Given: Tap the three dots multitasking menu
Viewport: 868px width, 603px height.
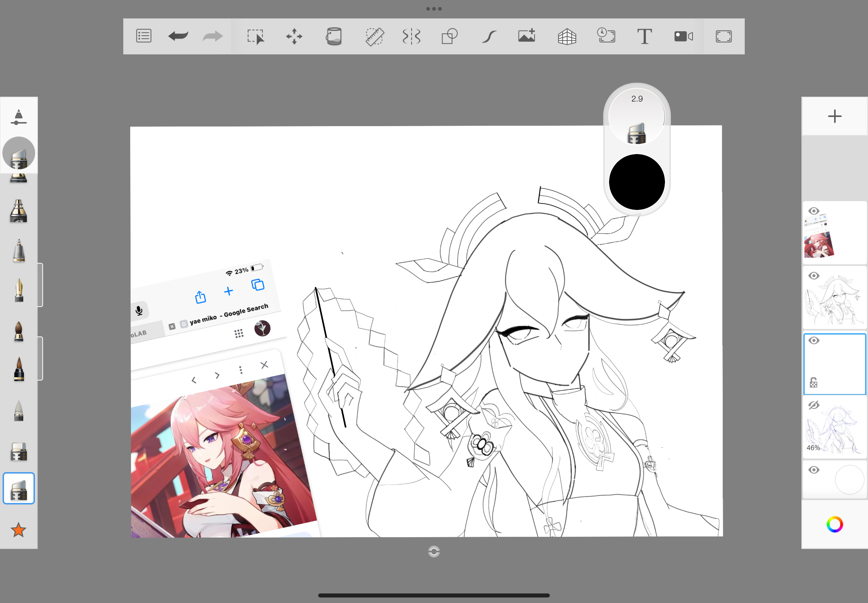Looking at the screenshot, I should (433, 9).
